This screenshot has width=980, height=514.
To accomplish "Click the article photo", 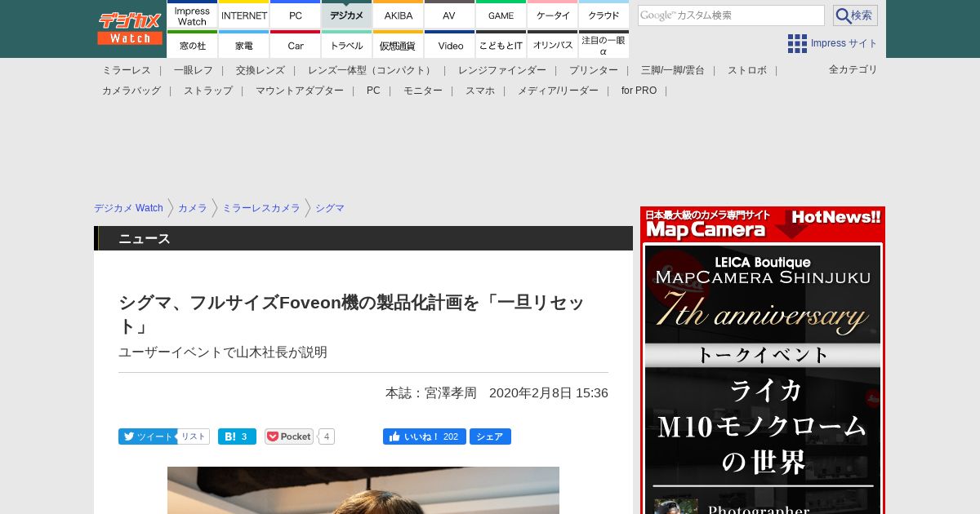I will 363,490.
